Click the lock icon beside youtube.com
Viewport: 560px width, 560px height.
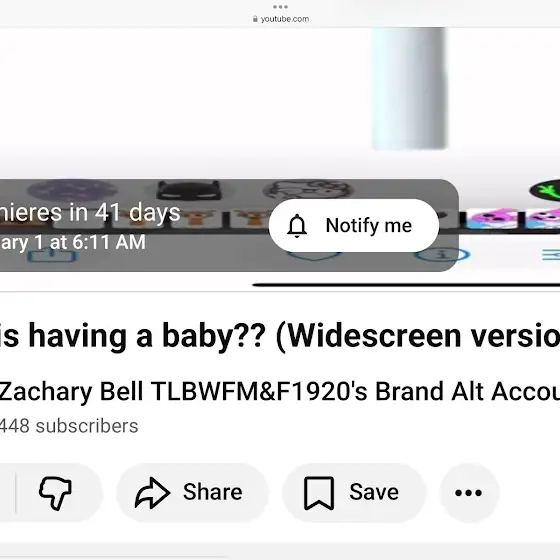[255, 19]
